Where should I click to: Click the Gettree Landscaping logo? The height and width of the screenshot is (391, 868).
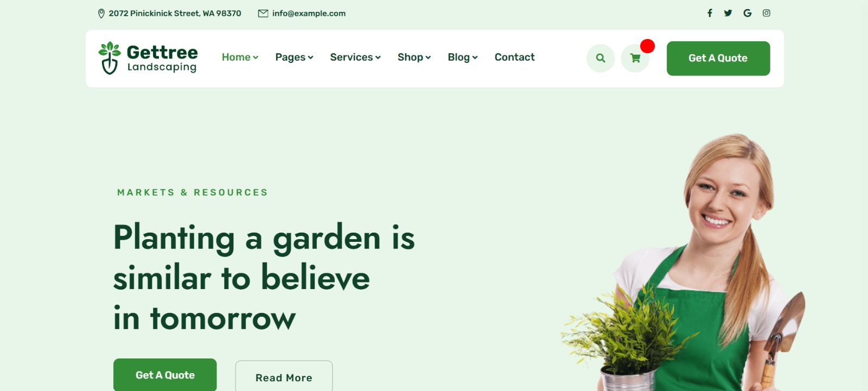[x=148, y=58]
